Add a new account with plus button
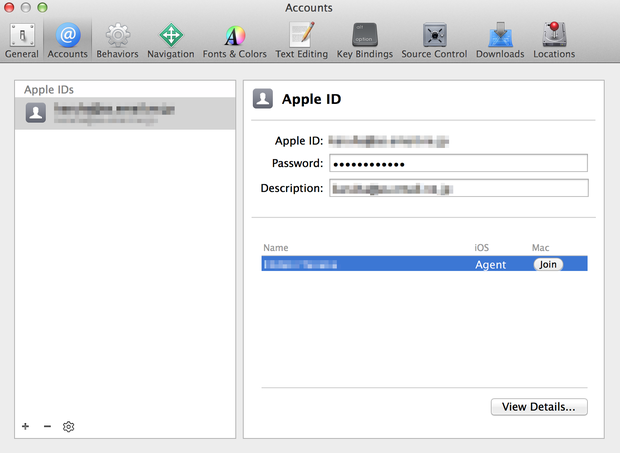The width and height of the screenshot is (620, 453). (x=25, y=427)
